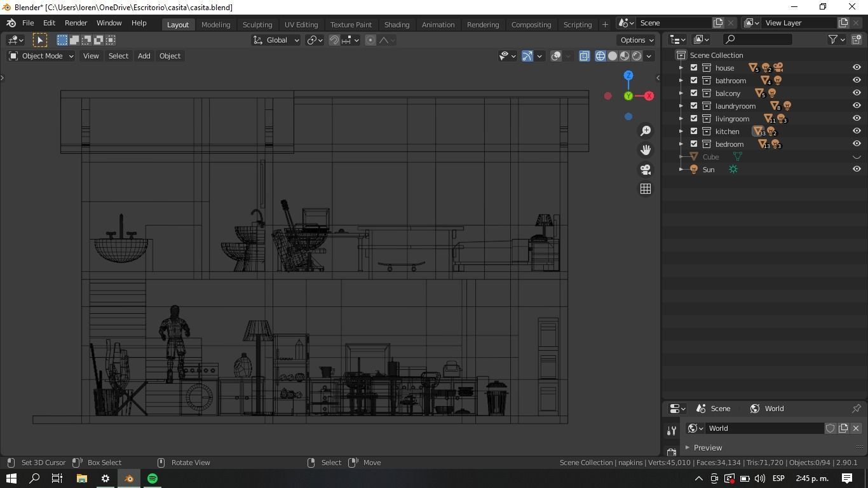
Task: Switch to the Modeling workspace tab
Action: pos(215,24)
